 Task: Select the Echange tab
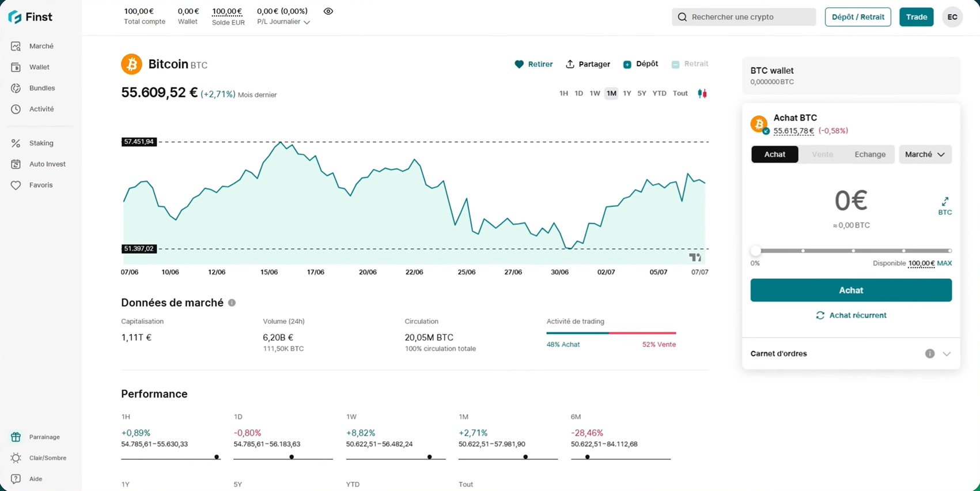click(870, 154)
